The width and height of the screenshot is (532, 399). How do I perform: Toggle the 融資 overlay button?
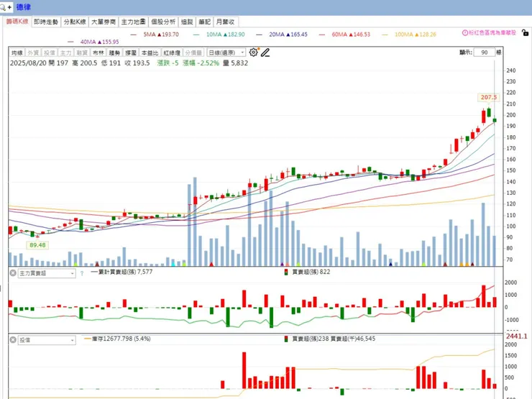pos(82,52)
